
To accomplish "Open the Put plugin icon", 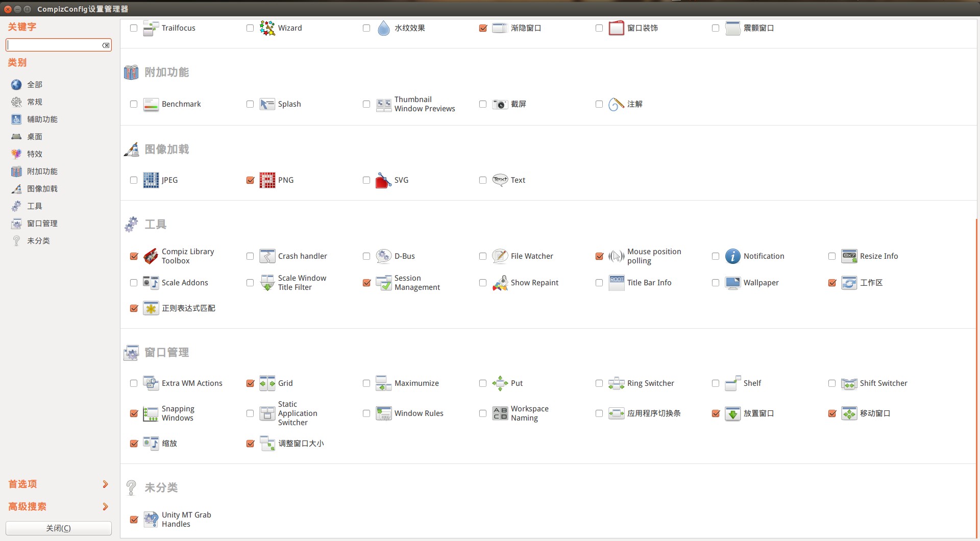I will pyautogui.click(x=500, y=383).
